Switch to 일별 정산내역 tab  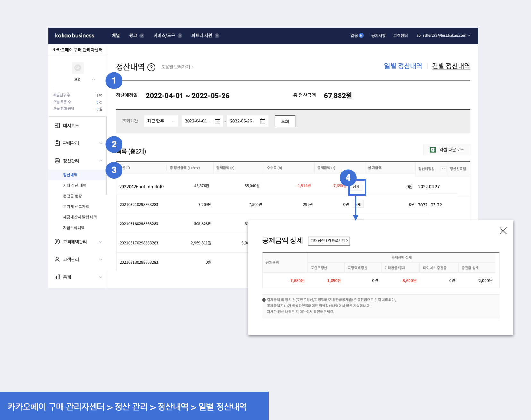403,66
